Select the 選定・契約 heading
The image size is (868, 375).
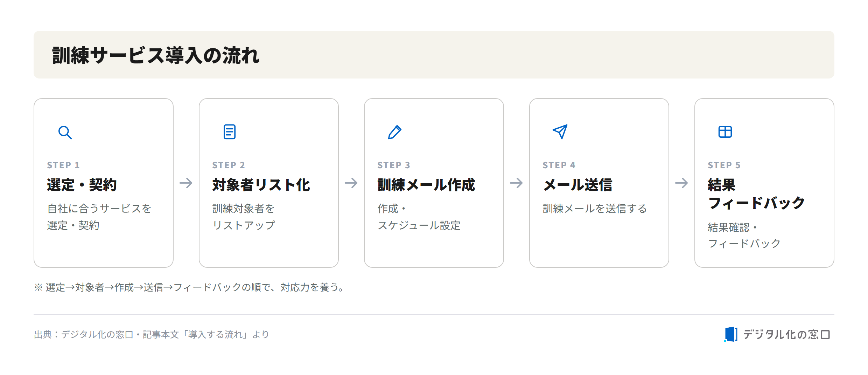82,185
